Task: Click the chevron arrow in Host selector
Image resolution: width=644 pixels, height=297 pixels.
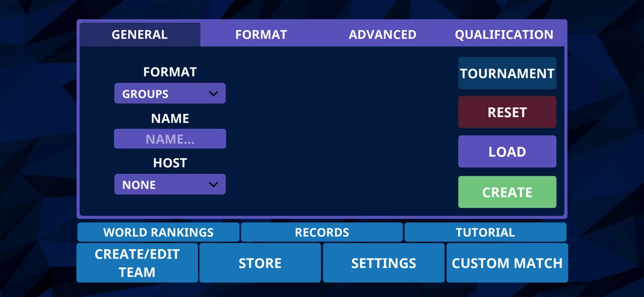Action: (x=214, y=184)
